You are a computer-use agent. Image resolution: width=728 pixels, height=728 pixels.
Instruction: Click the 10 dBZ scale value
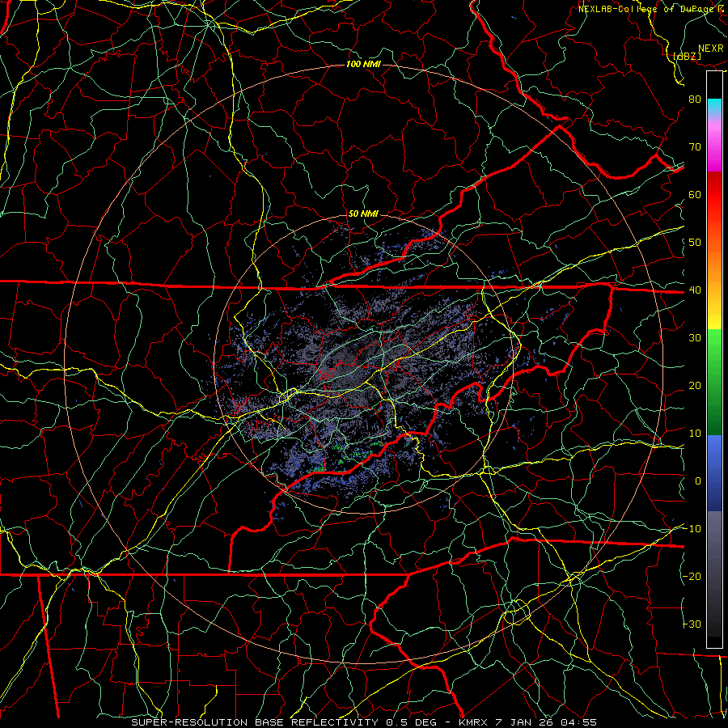[x=695, y=434]
